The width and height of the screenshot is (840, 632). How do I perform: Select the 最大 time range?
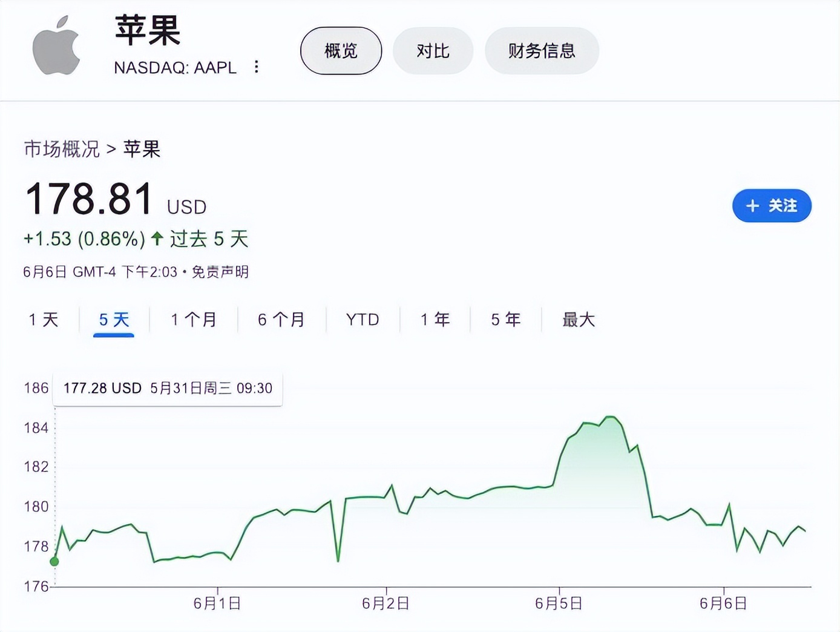pyautogui.click(x=577, y=320)
